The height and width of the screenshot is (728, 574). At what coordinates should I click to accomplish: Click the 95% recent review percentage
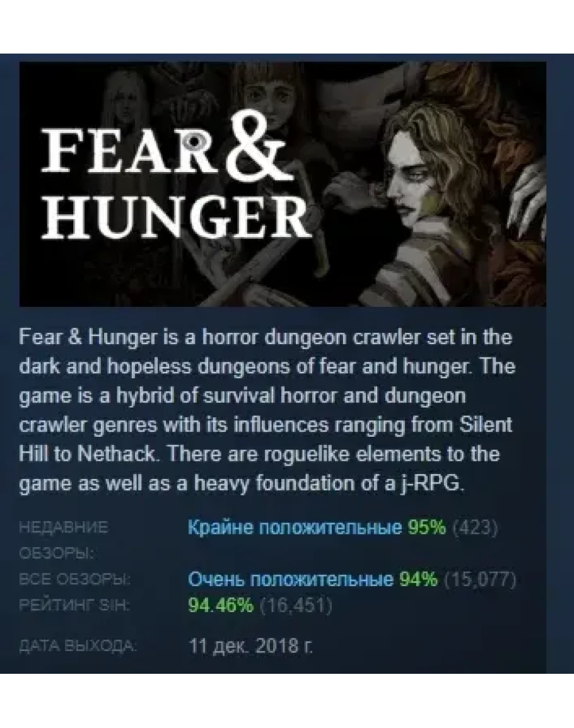pos(426,528)
